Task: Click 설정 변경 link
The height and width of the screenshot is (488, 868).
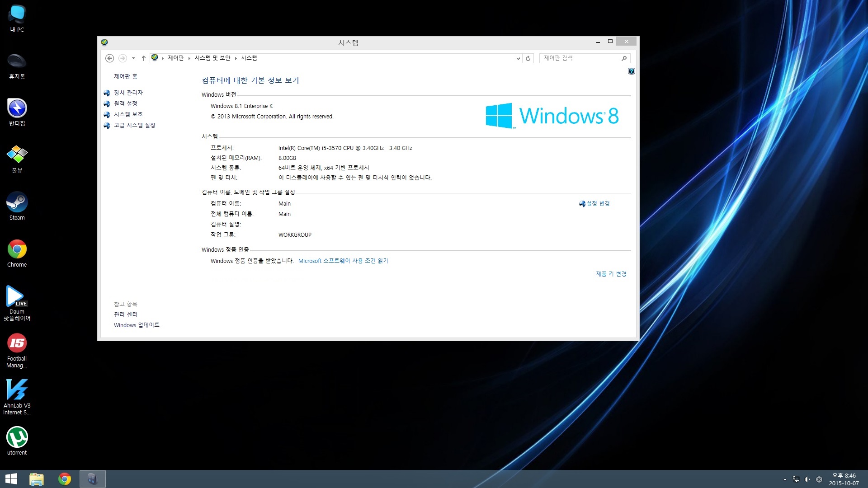Action: [598, 204]
